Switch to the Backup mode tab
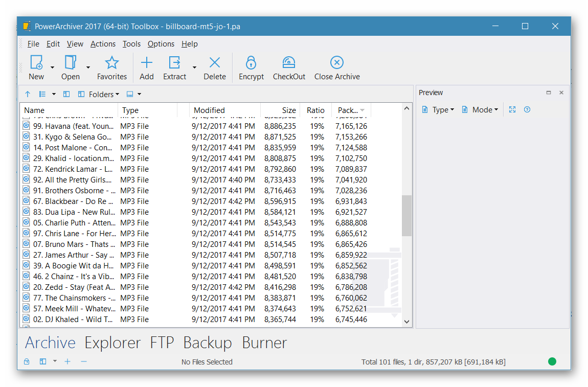Screen dimensions: 588x387 [208, 343]
